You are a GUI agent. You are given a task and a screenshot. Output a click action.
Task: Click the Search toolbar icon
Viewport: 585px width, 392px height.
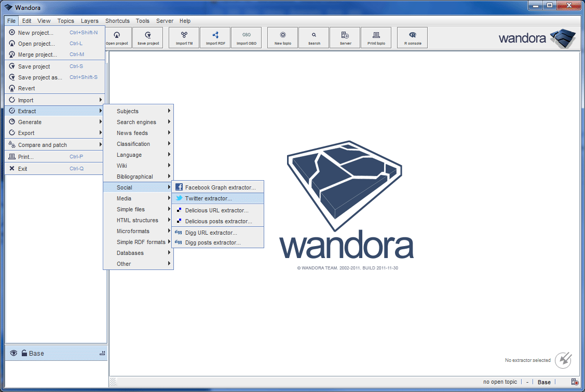314,37
